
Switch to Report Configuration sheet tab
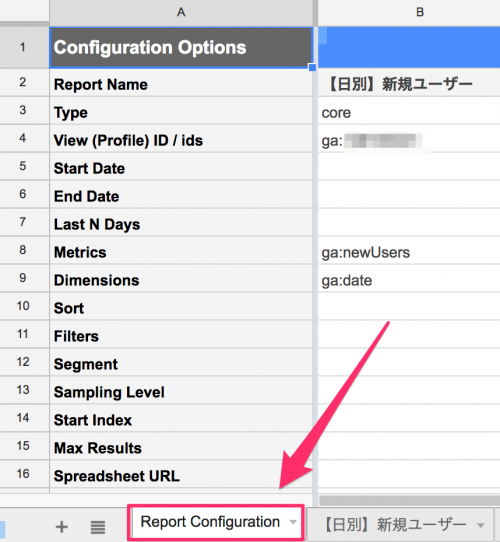coord(210,522)
